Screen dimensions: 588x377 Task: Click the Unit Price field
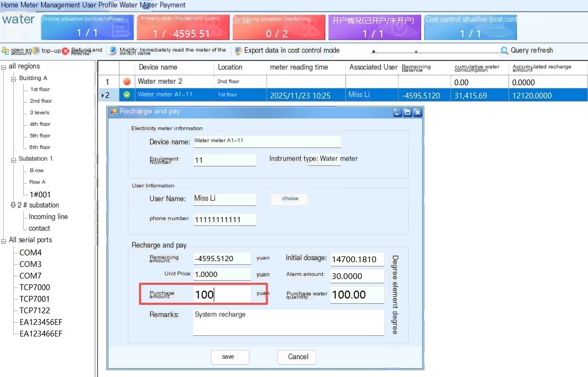[222, 274]
